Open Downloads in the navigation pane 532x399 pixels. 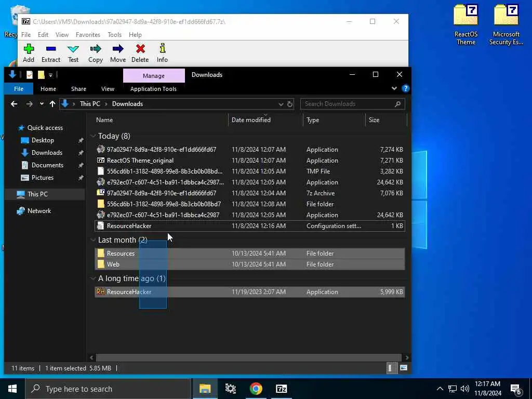tap(47, 153)
